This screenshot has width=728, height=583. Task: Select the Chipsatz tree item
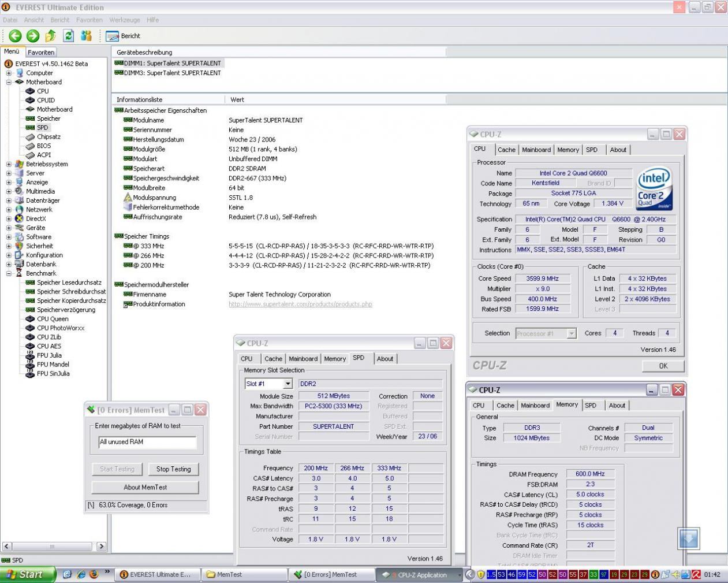pos(48,136)
